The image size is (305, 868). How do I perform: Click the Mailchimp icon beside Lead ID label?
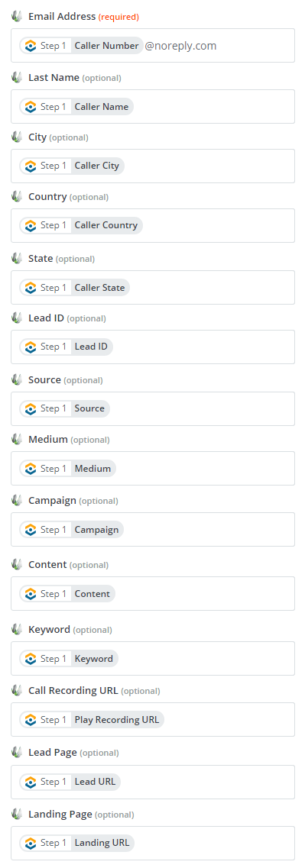17,318
